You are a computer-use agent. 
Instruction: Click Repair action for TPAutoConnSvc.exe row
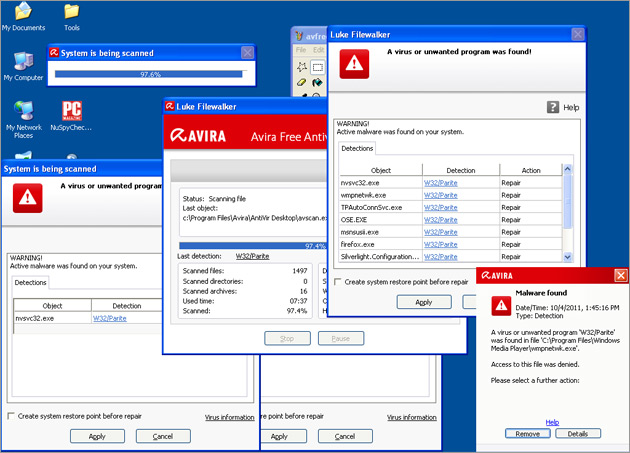coord(511,207)
